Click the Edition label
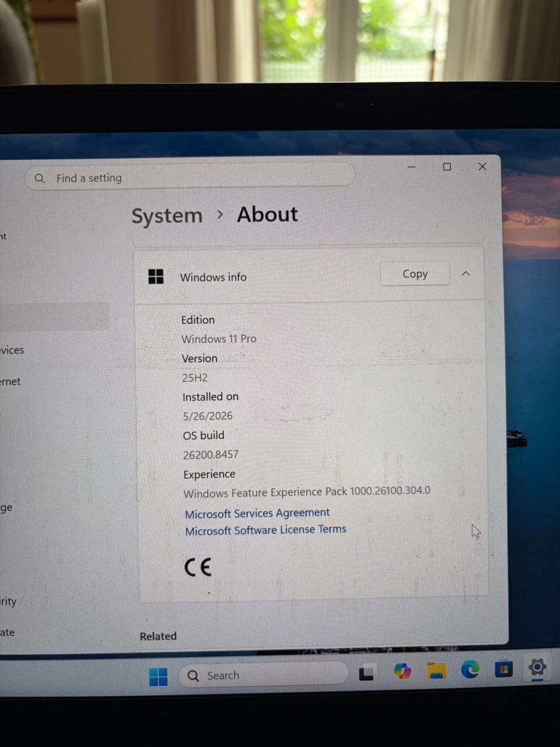Image resolution: width=560 pixels, height=747 pixels. pyautogui.click(x=198, y=320)
